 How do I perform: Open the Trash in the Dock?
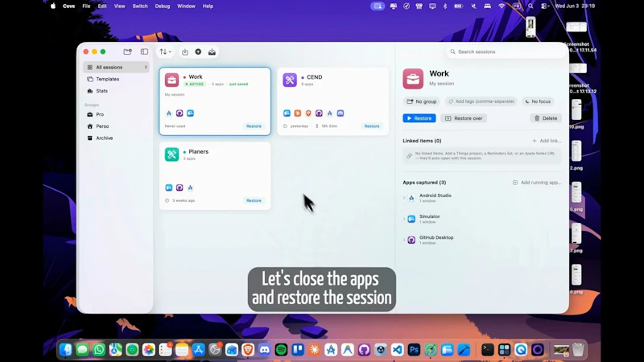click(578, 350)
